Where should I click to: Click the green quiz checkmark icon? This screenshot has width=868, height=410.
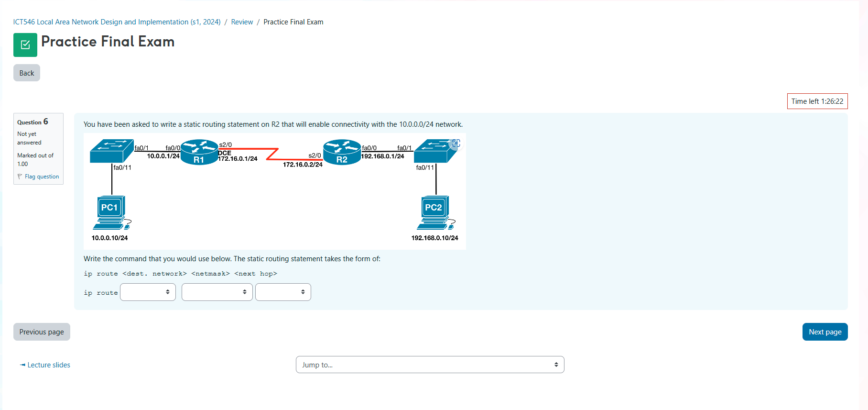pos(25,45)
